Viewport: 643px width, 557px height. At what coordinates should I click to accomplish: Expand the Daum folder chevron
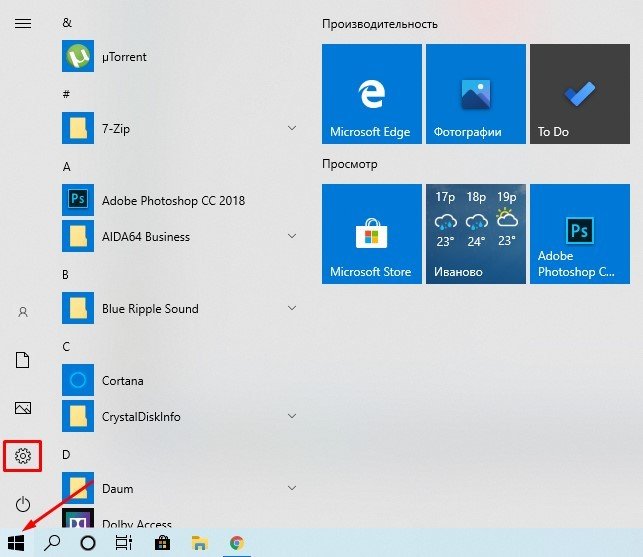292,488
